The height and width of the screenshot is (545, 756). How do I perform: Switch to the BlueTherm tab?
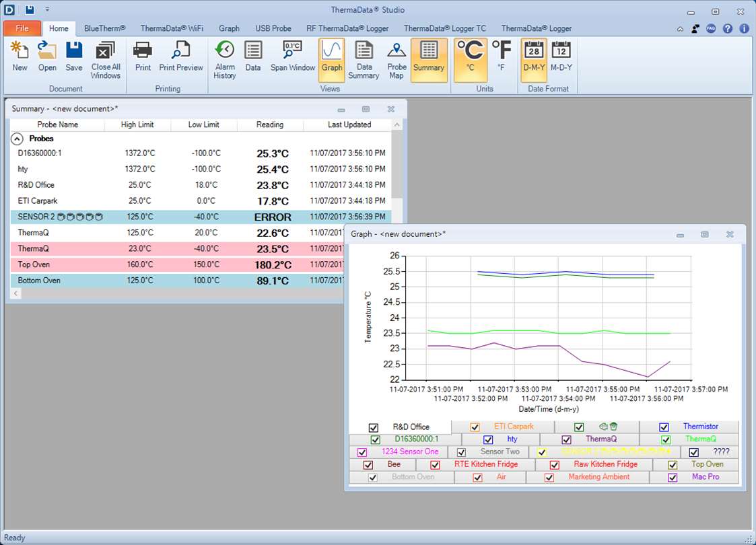104,28
